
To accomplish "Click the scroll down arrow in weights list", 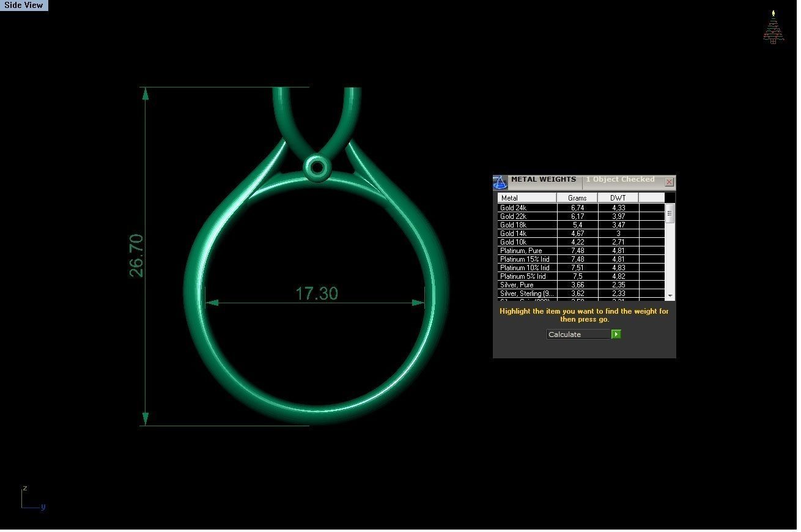I will click(x=670, y=295).
